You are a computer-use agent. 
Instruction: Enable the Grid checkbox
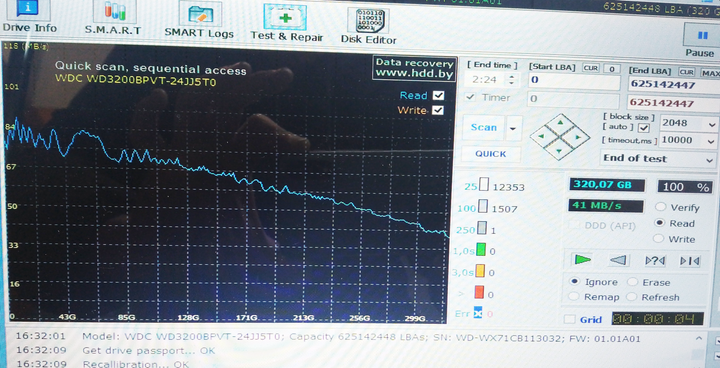tap(569, 319)
